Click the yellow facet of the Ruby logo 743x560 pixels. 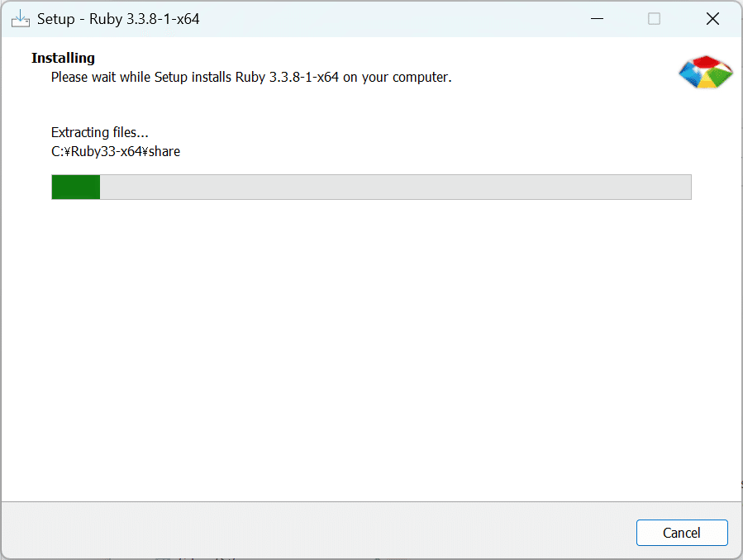pos(707,81)
